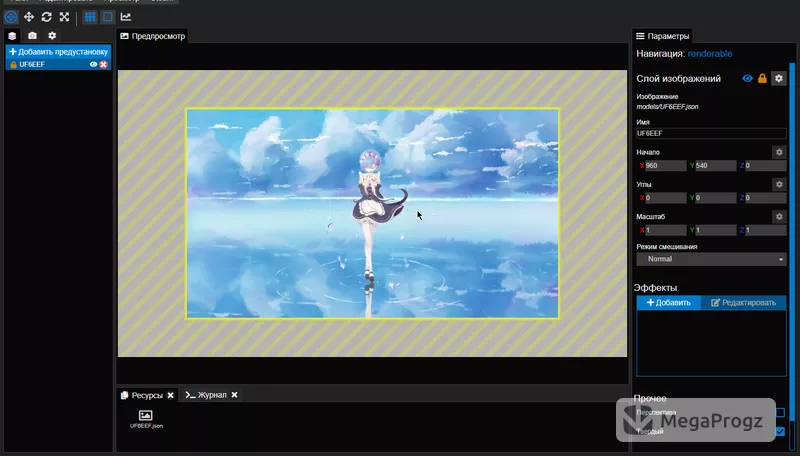Toggle the grid display icon
The height and width of the screenshot is (456, 800).
(90, 17)
